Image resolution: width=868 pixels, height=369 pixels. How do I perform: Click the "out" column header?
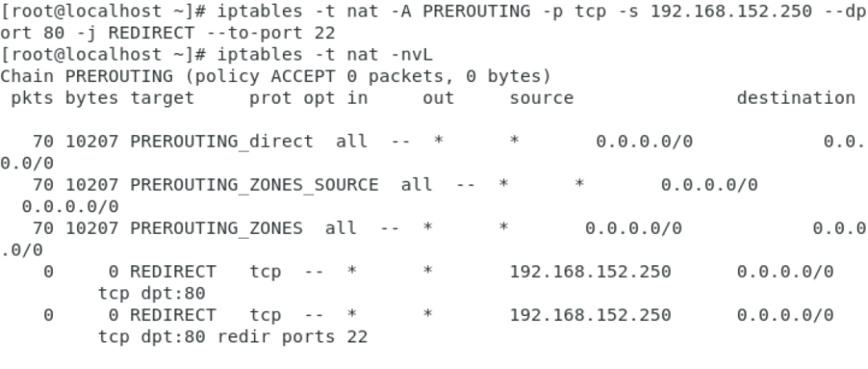coord(439,98)
